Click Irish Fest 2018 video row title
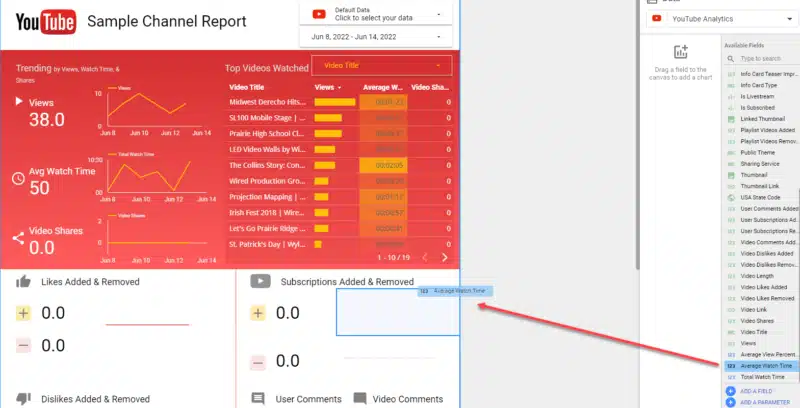Image resolution: width=800 pixels, height=408 pixels. [266, 213]
